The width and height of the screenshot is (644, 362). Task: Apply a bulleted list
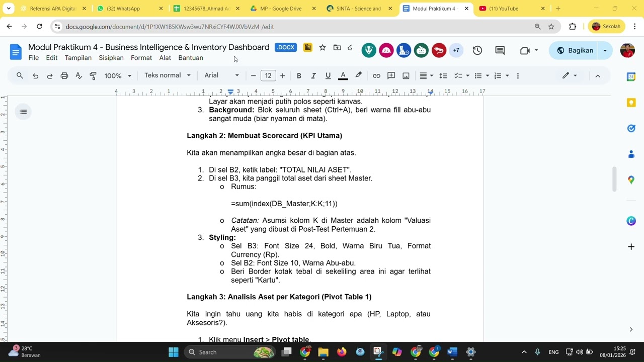click(478, 75)
